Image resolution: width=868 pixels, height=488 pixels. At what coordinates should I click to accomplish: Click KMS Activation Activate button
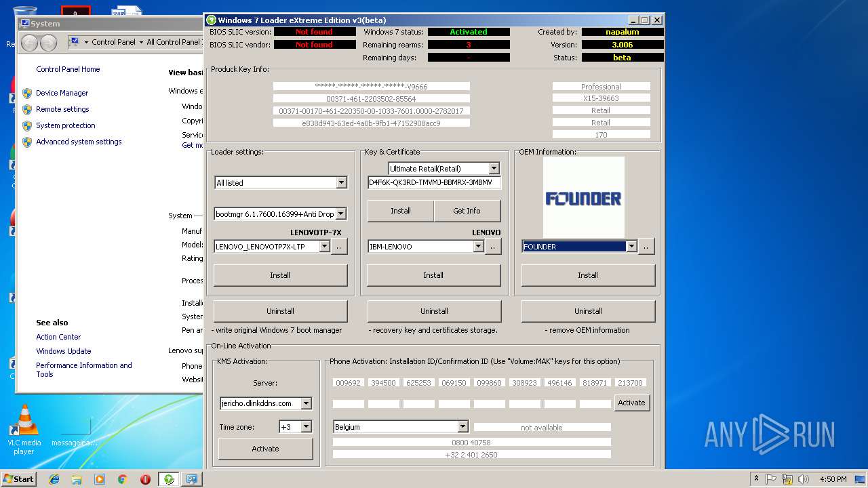click(265, 449)
